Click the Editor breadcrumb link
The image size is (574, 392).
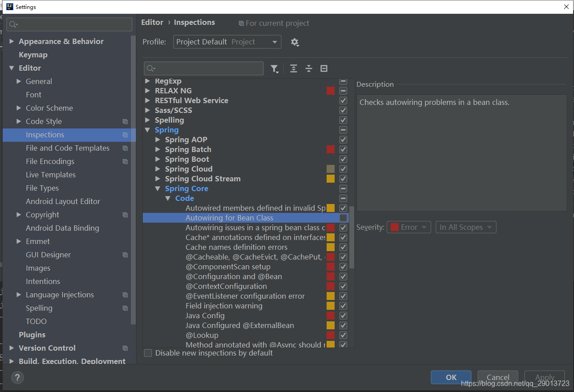(x=152, y=22)
